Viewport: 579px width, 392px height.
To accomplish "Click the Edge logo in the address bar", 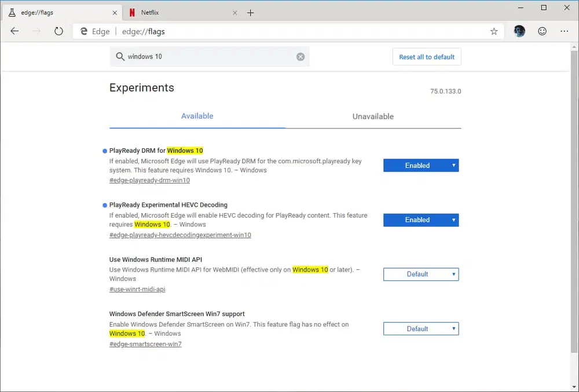I will pos(86,31).
